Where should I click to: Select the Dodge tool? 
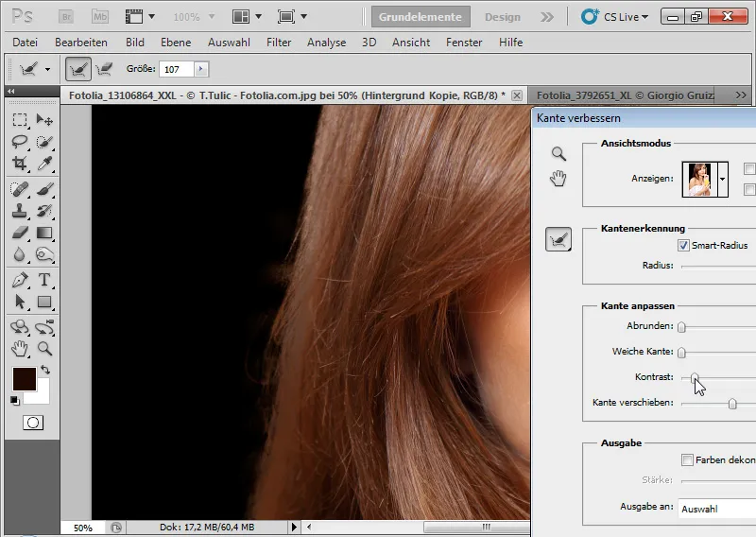click(44, 254)
